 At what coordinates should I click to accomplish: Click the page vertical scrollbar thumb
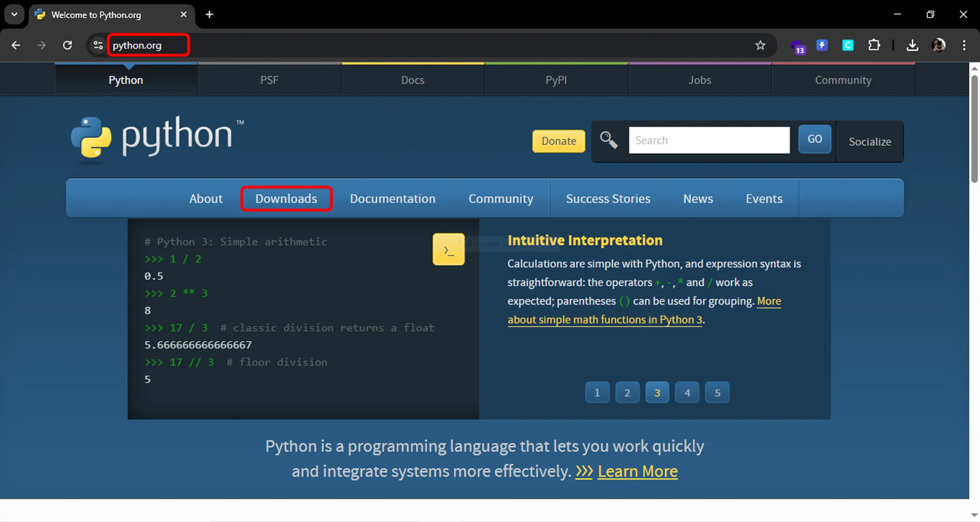click(x=975, y=129)
